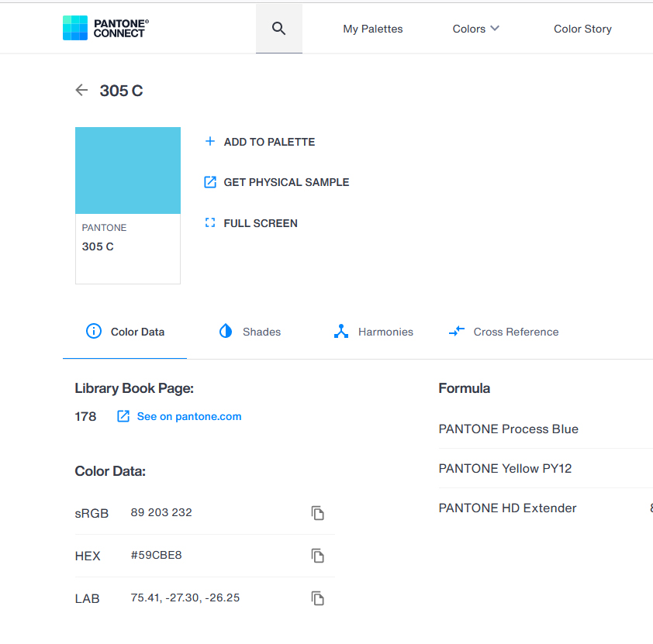Click the Pantone Connect logo

[x=105, y=28]
